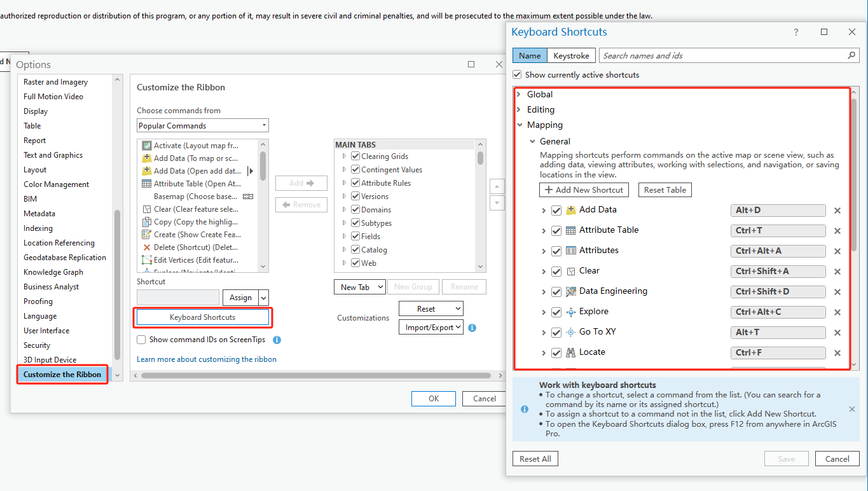
Task: Switch to the Keystroke search tab
Action: point(572,55)
